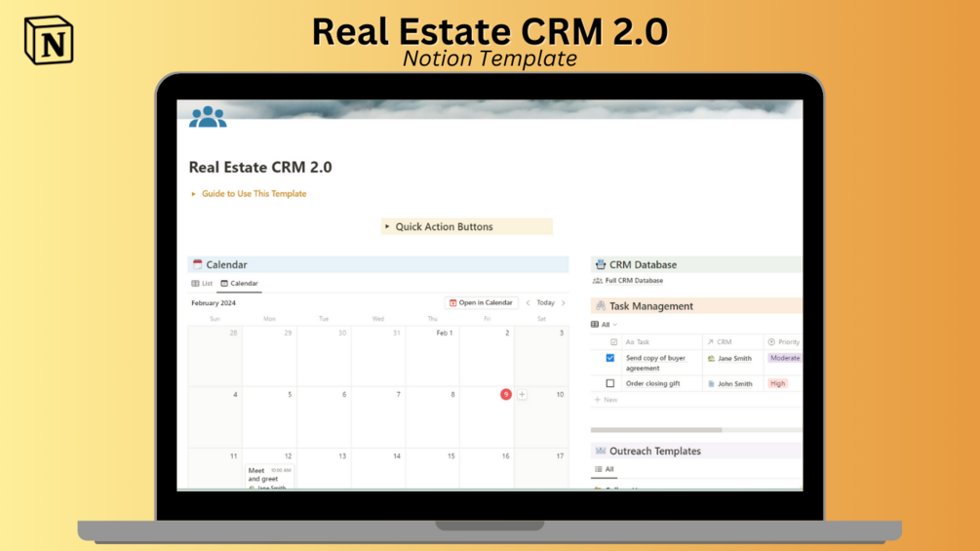
Task: Select calendar day 14
Action: point(378,469)
